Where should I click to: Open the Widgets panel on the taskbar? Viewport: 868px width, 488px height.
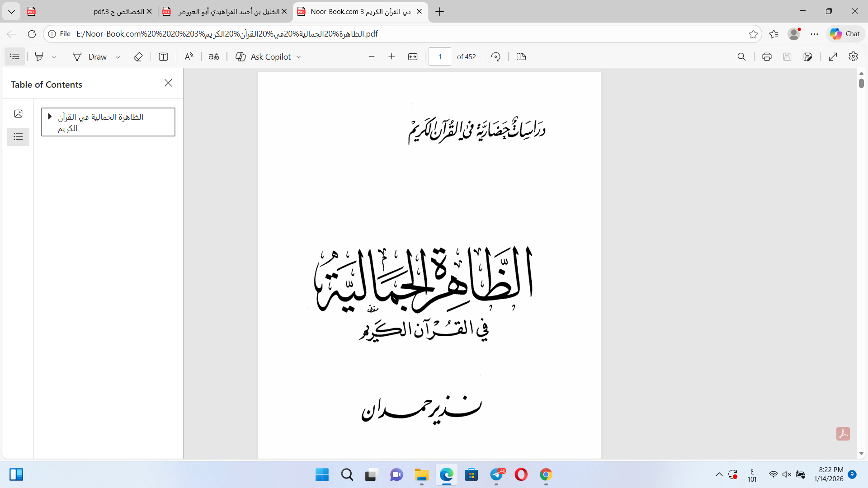coord(16,474)
